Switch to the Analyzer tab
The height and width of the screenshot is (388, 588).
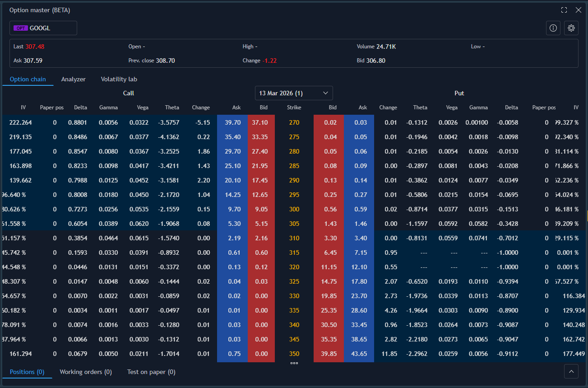pyautogui.click(x=74, y=79)
